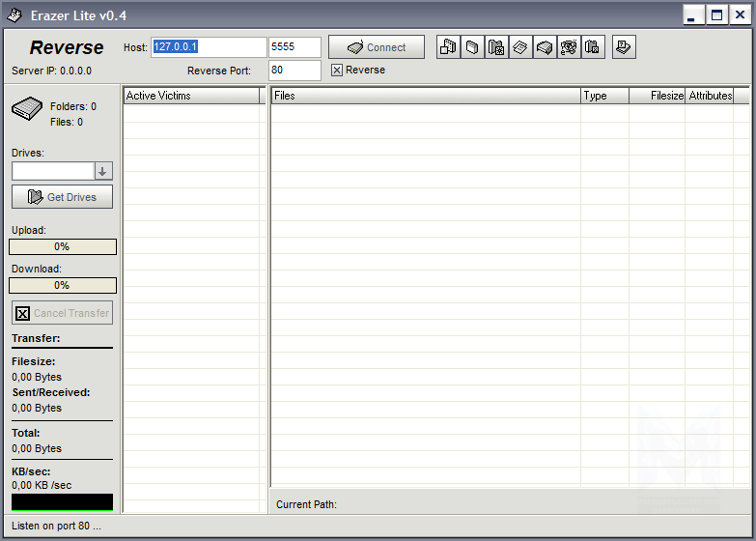
Task: Click the hard drive toolbar icon
Action: [545, 46]
